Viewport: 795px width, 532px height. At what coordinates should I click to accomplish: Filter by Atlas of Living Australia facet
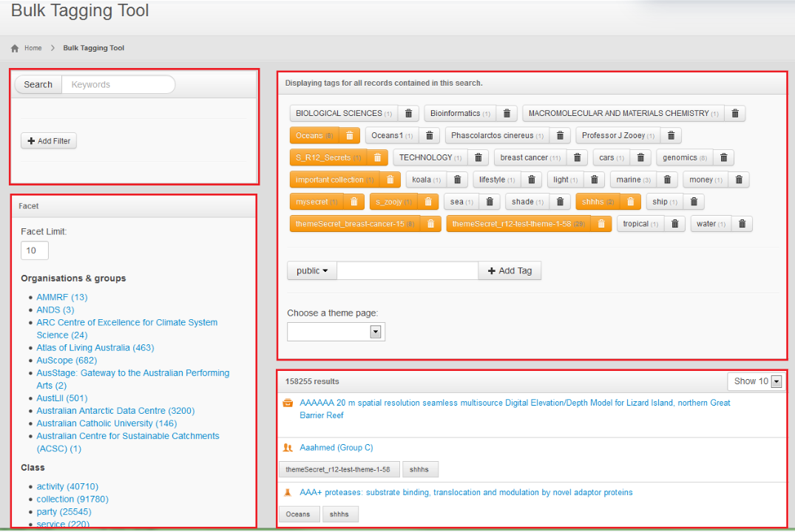[95, 347]
